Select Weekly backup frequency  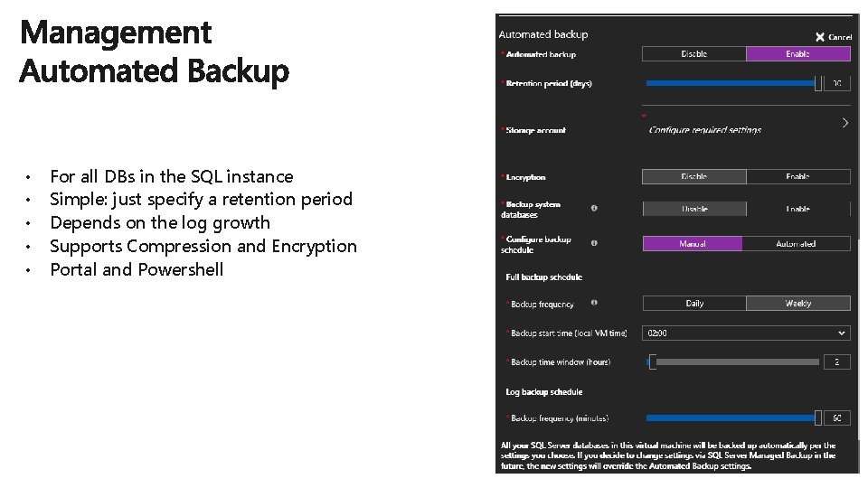click(797, 304)
